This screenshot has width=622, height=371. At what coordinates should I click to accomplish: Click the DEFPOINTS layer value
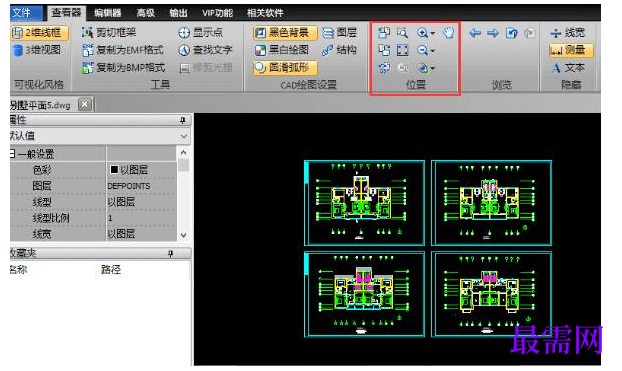coord(129,186)
